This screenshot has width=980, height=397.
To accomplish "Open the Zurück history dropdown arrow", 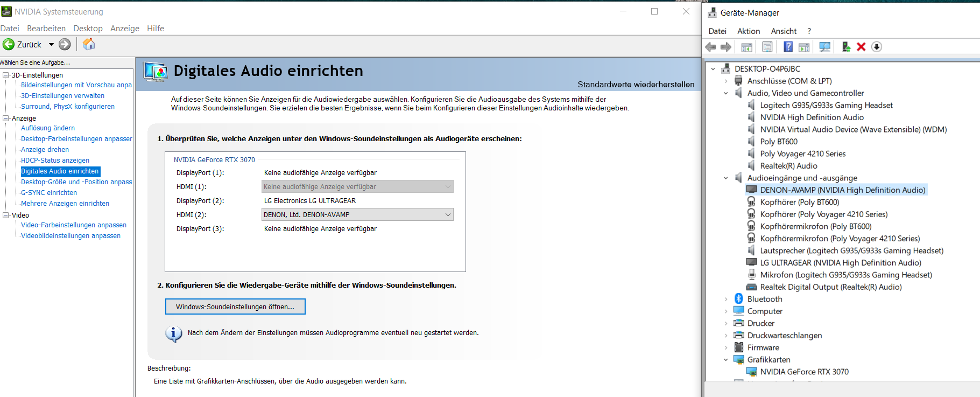I will tap(52, 45).
